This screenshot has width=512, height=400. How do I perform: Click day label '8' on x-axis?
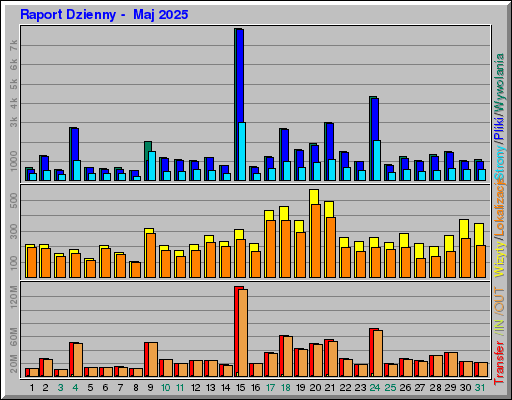pos(136,388)
